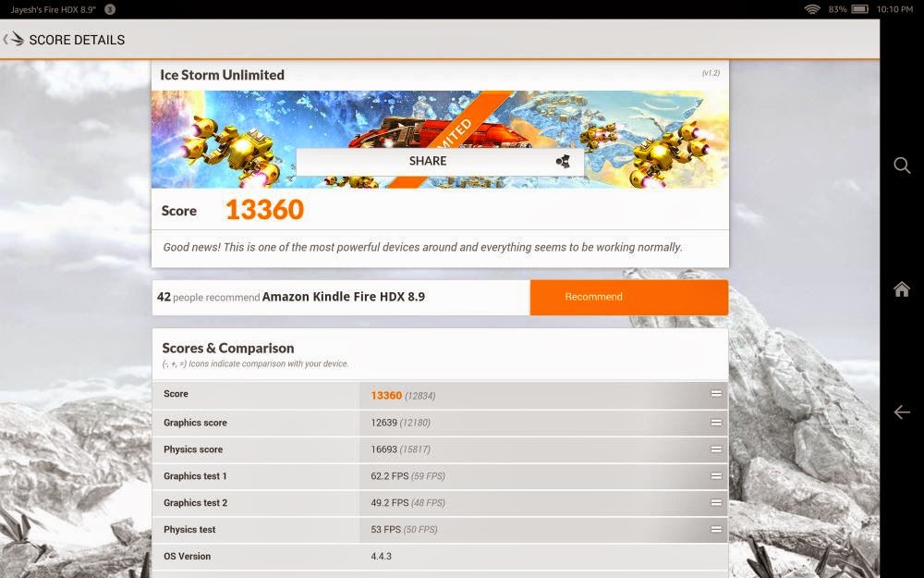This screenshot has width=924, height=578.
Task: Tap the SCORE DETAILS title
Action: coord(77,40)
